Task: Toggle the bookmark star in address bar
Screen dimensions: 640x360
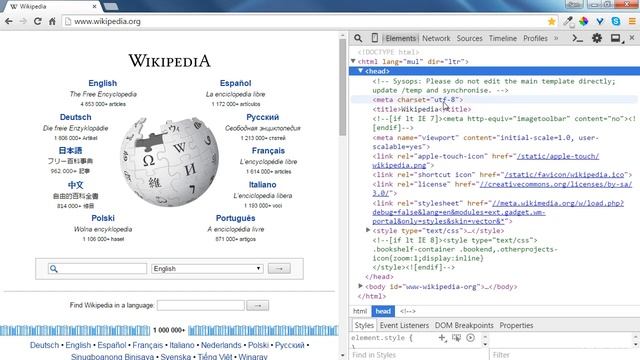Action: coord(551,21)
